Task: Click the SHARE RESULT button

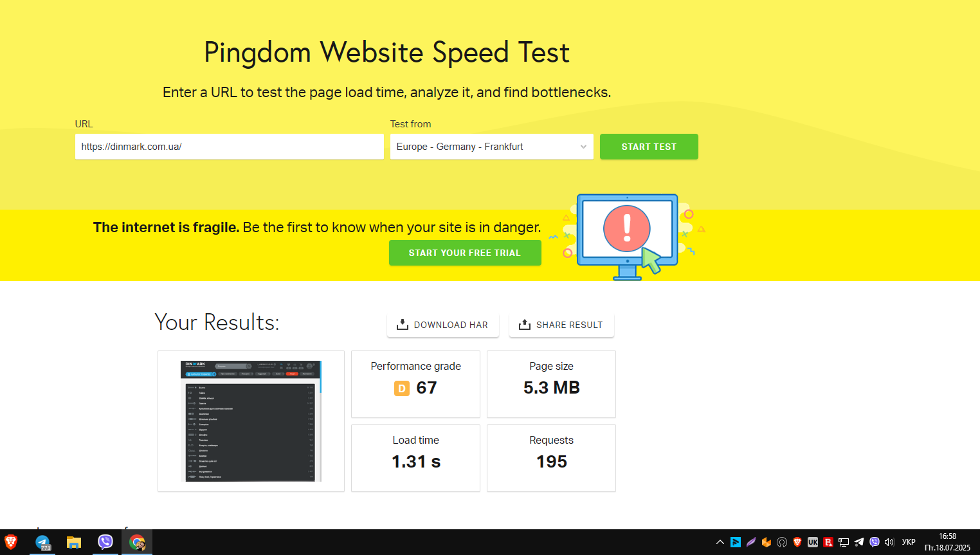Action: coord(561,325)
